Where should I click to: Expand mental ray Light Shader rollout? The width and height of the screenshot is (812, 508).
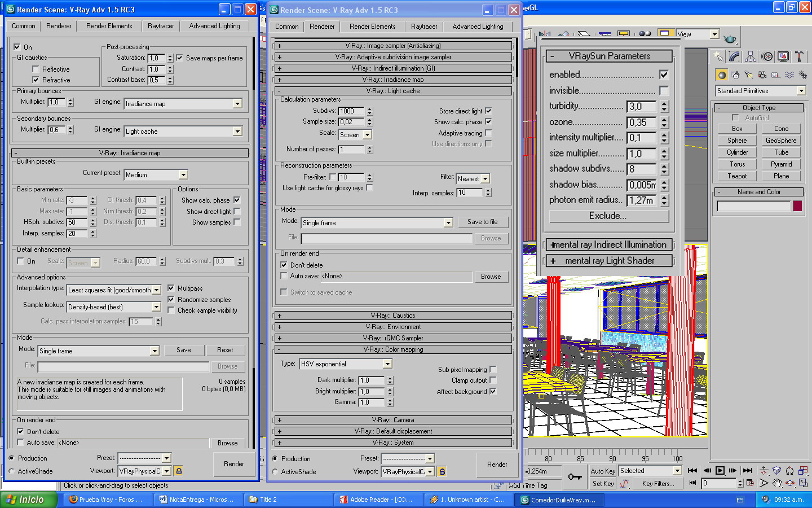[x=610, y=261]
